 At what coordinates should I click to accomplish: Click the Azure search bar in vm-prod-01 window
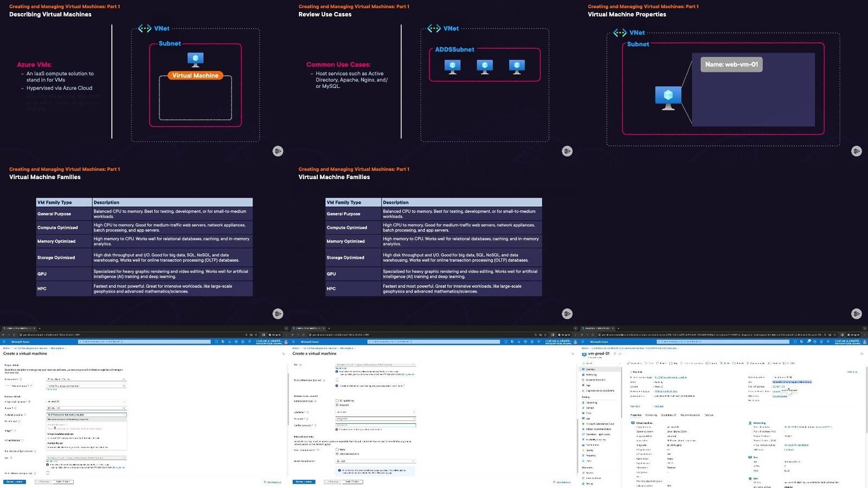pyautogui.click(x=723, y=341)
